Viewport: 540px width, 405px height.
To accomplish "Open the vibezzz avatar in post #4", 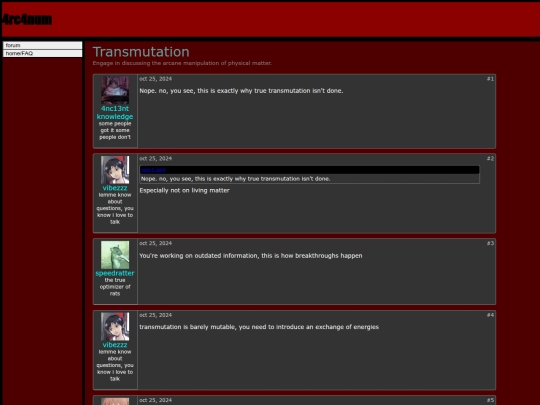I will click(115, 326).
